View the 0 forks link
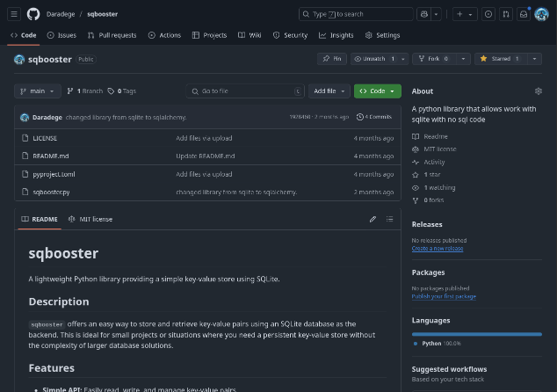 click(428, 200)
